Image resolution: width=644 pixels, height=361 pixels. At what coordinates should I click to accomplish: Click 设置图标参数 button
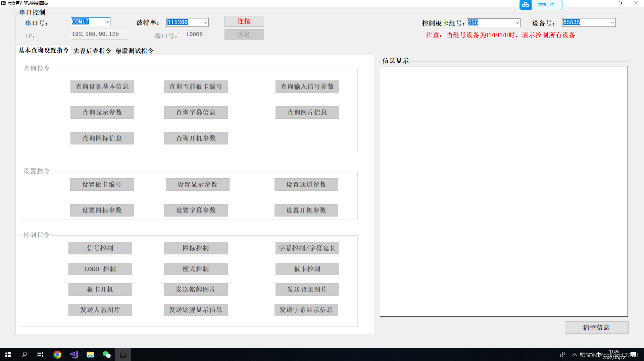(102, 210)
